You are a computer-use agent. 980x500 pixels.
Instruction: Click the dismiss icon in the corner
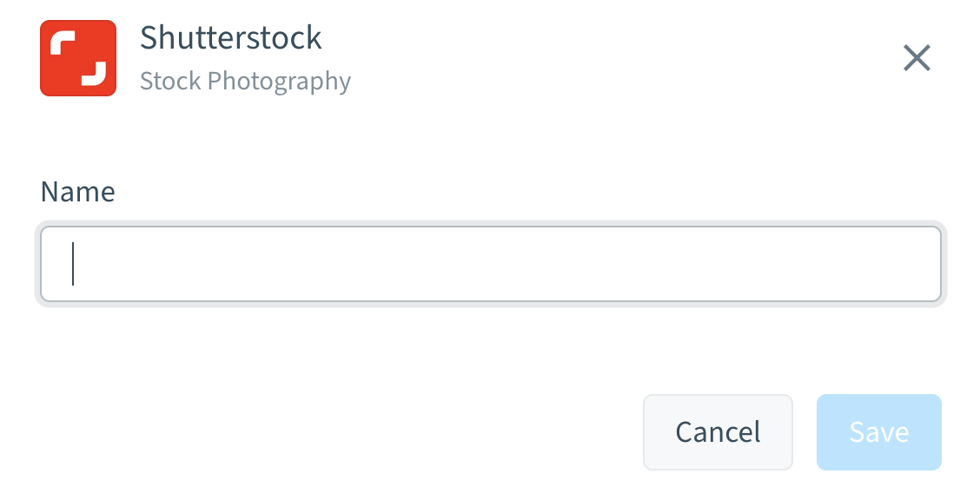(x=917, y=58)
